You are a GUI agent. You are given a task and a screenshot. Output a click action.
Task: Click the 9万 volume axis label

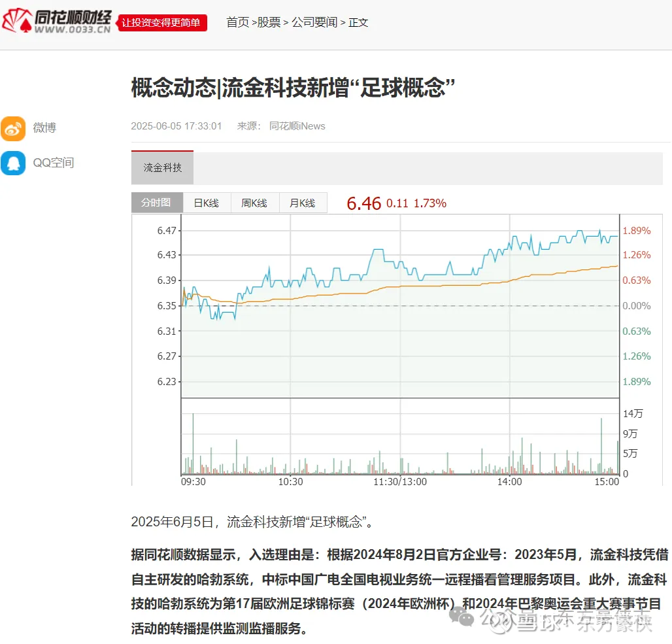(630, 433)
